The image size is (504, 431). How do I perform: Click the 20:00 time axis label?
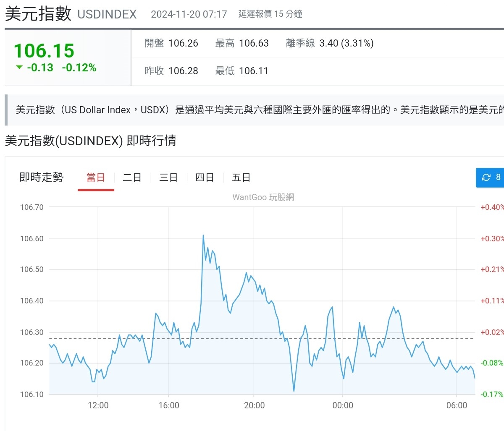click(255, 405)
